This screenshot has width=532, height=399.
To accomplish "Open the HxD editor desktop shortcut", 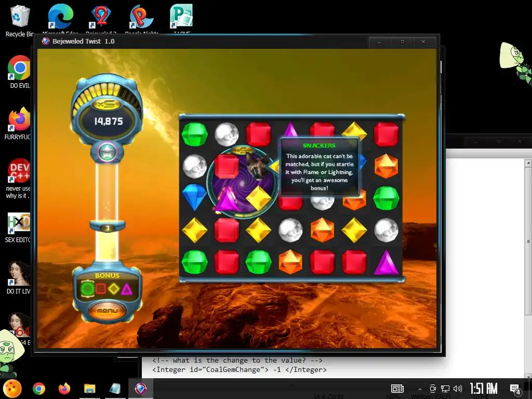I will tap(18, 228).
